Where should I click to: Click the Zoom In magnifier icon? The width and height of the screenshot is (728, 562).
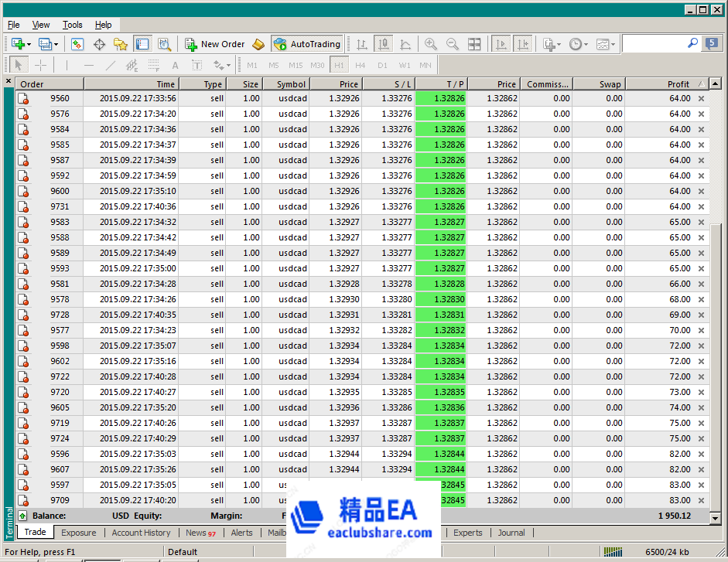click(x=431, y=44)
